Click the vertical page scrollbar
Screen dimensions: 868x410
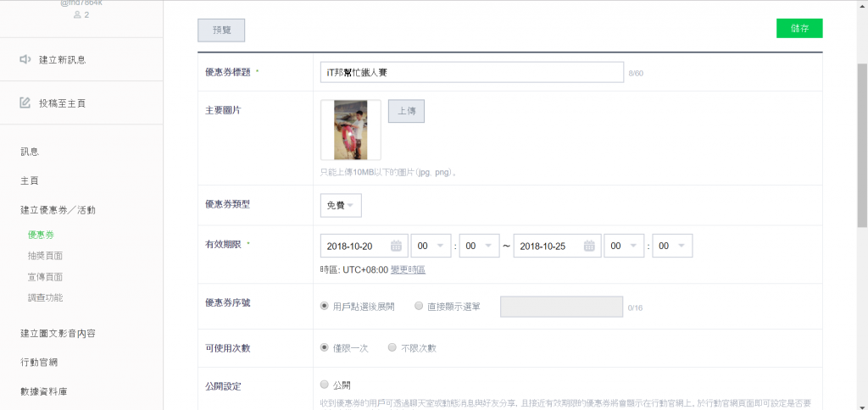(862, 145)
